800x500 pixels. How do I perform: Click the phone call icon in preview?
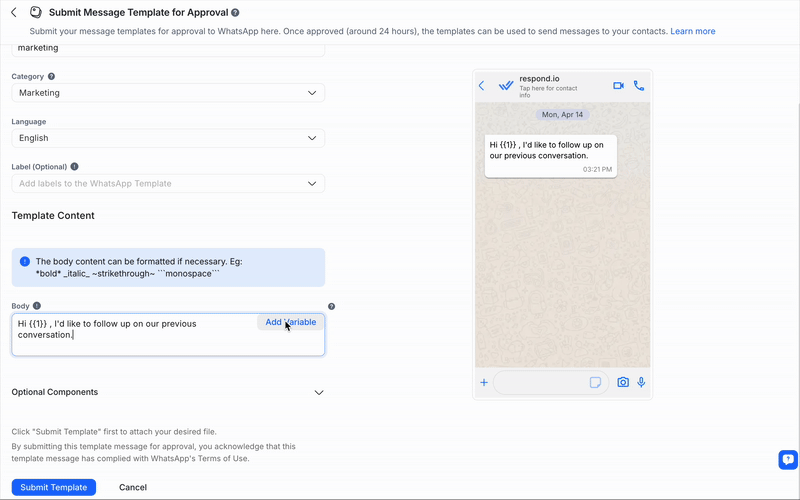click(x=639, y=86)
